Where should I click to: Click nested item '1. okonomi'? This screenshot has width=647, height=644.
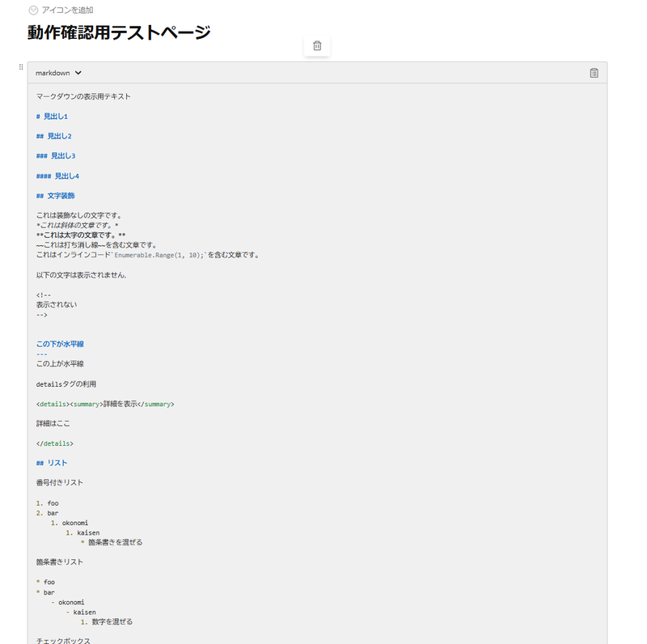[70, 523]
